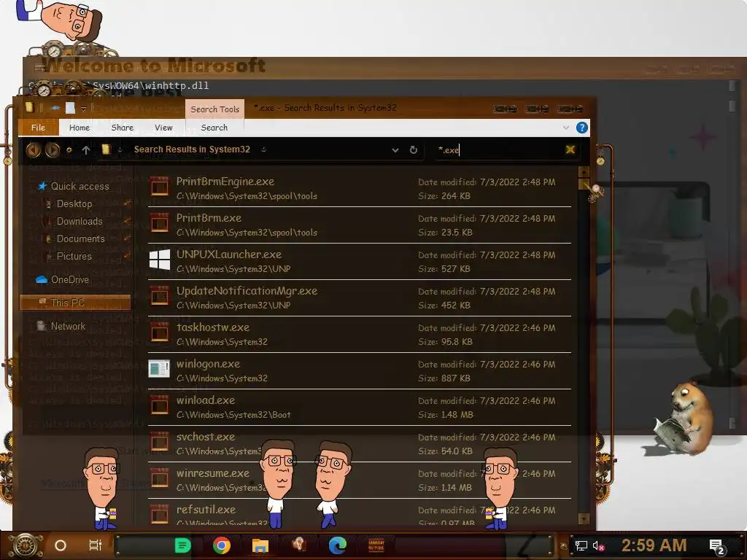Click the UNPUXLauncher.exe file name
Viewport: 747px width, 560px height.
[x=228, y=254]
